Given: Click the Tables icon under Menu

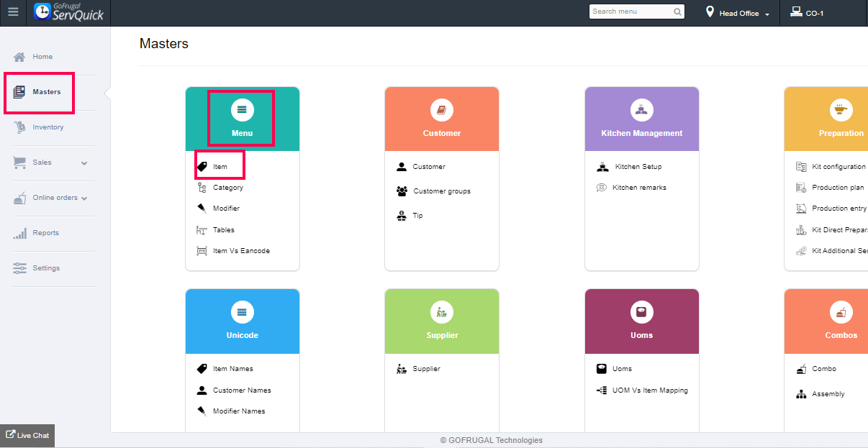Looking at the screenshot, I should (202, 230).
